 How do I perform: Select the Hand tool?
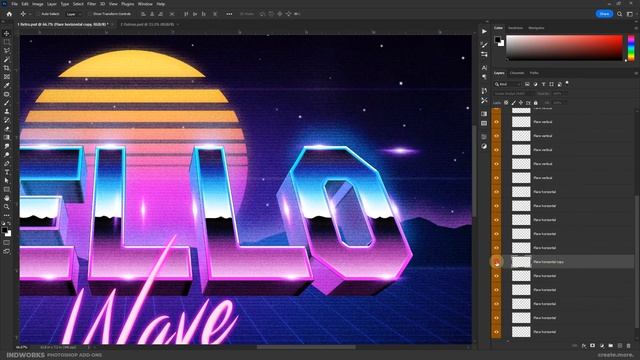(x=7, y=198)
